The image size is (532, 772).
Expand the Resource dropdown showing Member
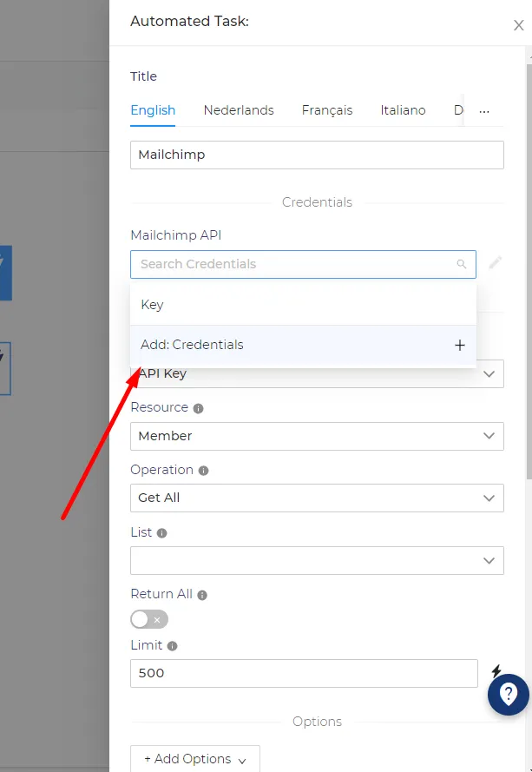coord(317,436)
